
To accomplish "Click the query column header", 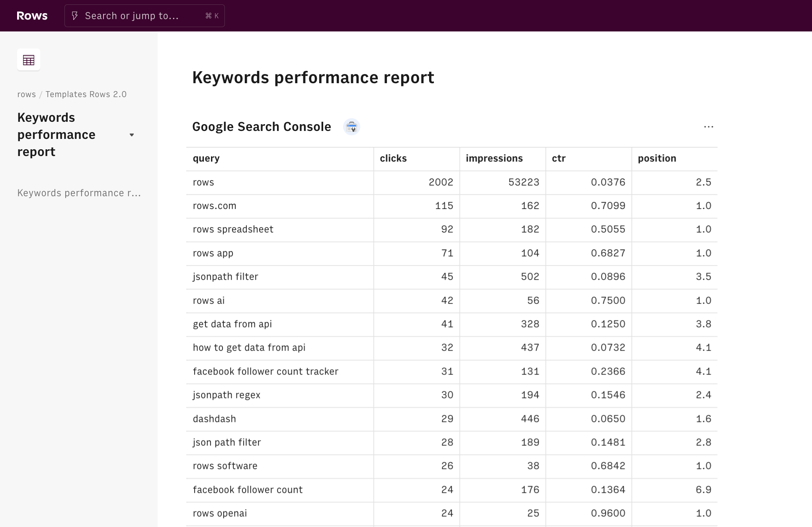I will click(x=206, y=158).
